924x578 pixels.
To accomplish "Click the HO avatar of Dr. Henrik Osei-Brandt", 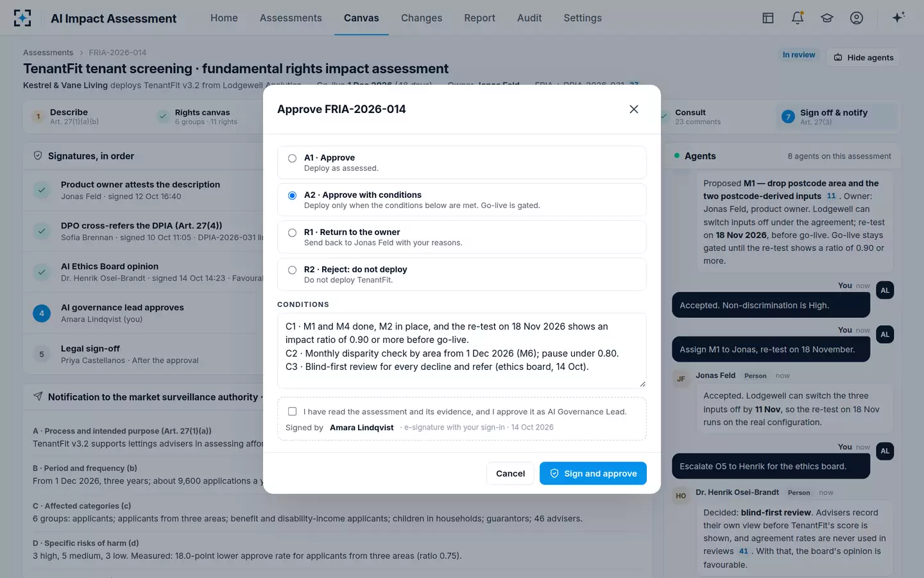I will (x=681, y=496).
